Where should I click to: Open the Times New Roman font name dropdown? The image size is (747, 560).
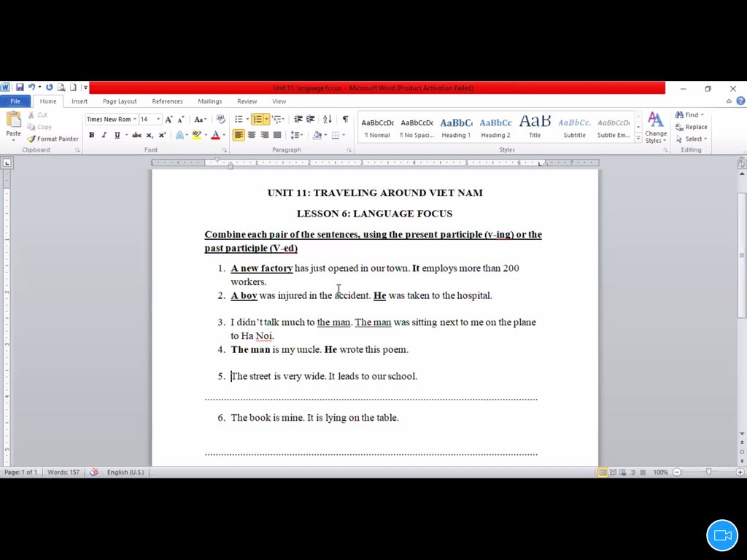pos(135,119)
